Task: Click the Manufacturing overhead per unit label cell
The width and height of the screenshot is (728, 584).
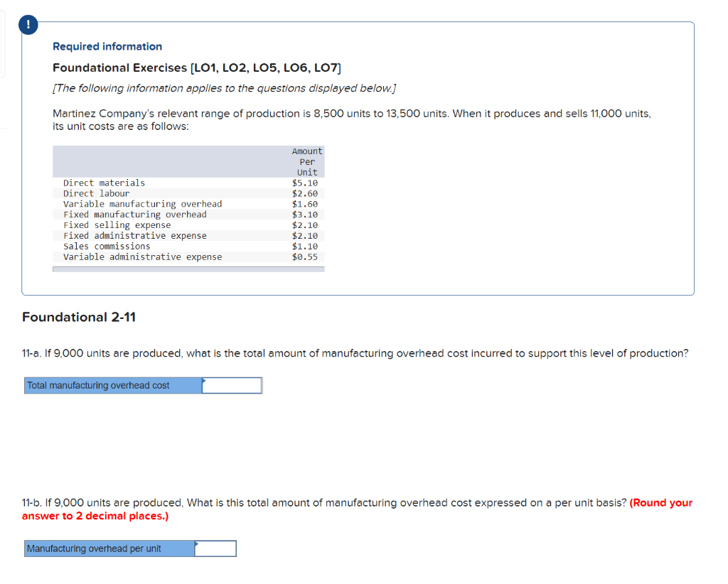Action: pyautogui.click(x=109, y=548)
